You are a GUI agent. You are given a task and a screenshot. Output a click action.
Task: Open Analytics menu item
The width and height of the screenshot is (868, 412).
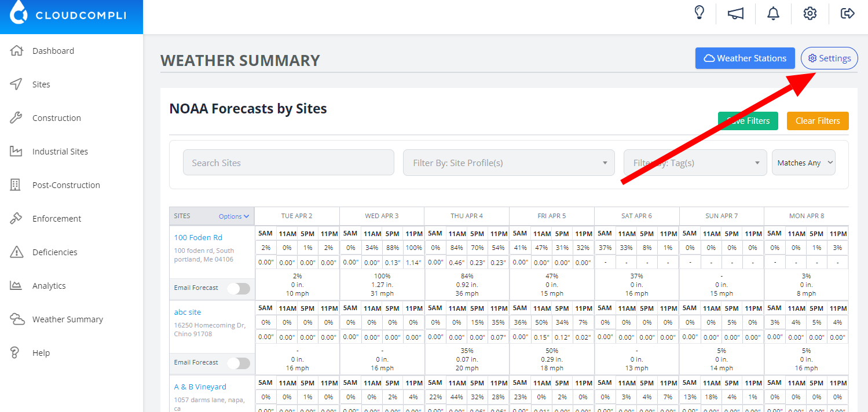click(49, 286)
